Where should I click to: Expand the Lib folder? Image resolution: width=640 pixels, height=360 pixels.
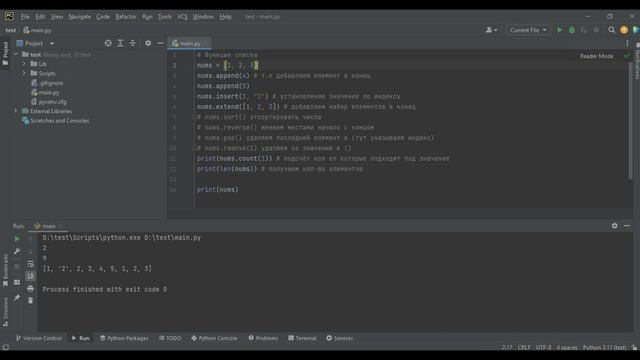click(x=24, y=64)
